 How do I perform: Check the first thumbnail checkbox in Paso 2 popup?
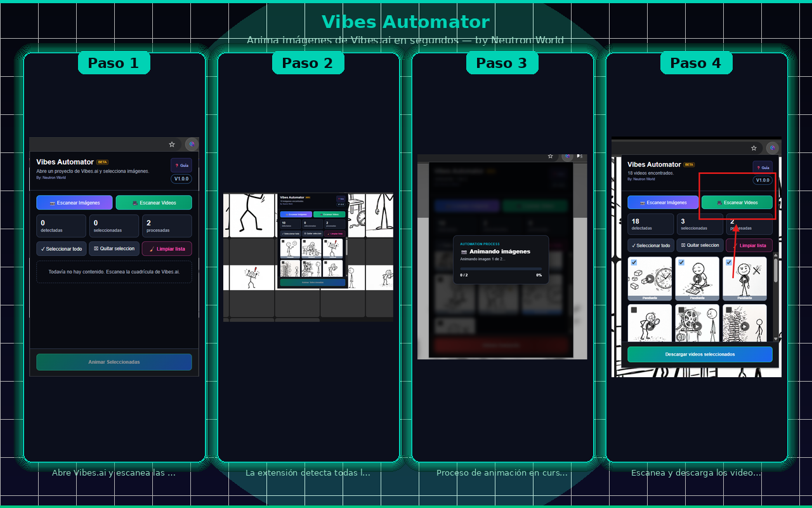pos(283,241)
